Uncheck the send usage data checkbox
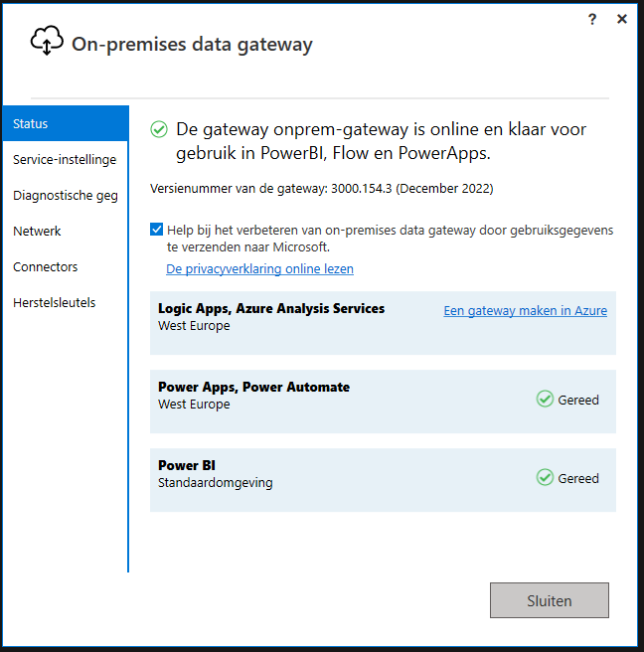The image size is (644, 652). pyautogui.click(x=157, y=230)
